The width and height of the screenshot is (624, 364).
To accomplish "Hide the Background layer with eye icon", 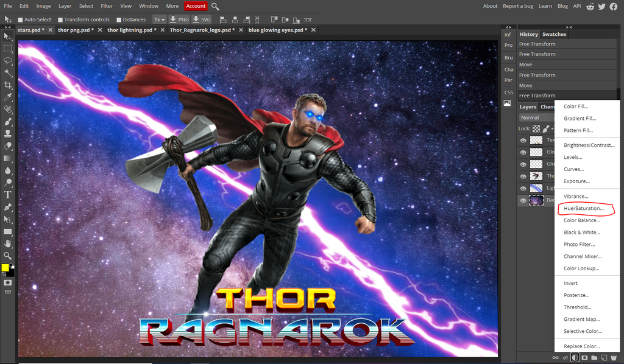I will pos(523,200).
